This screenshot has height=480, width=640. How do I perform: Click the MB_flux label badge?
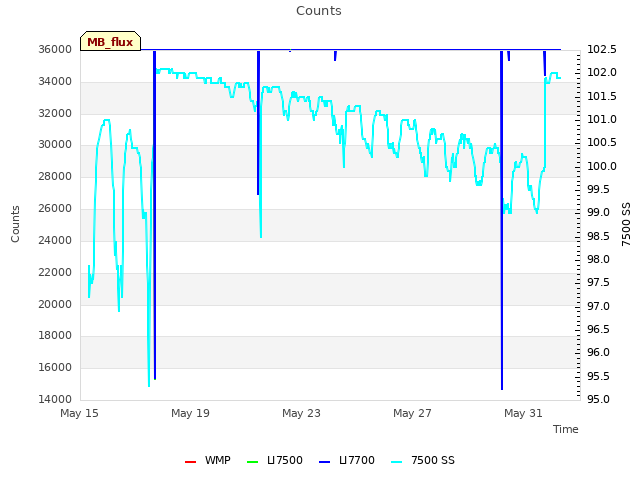coord(110,41)
